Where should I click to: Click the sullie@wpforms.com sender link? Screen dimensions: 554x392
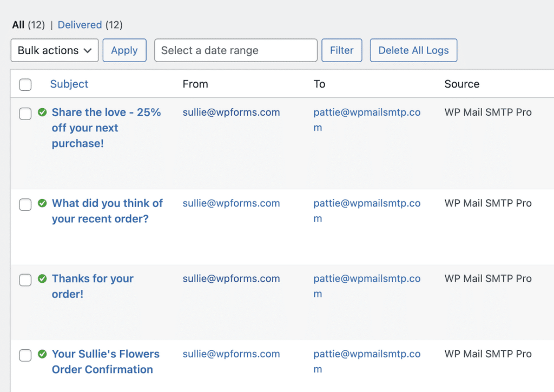pos(231,112)
